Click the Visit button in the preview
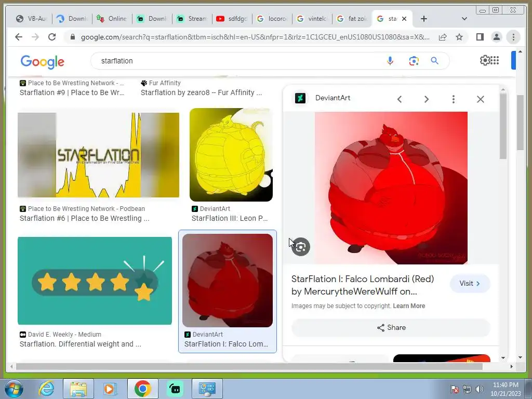The height and width of the screenshot is (399, 532). 470,283
